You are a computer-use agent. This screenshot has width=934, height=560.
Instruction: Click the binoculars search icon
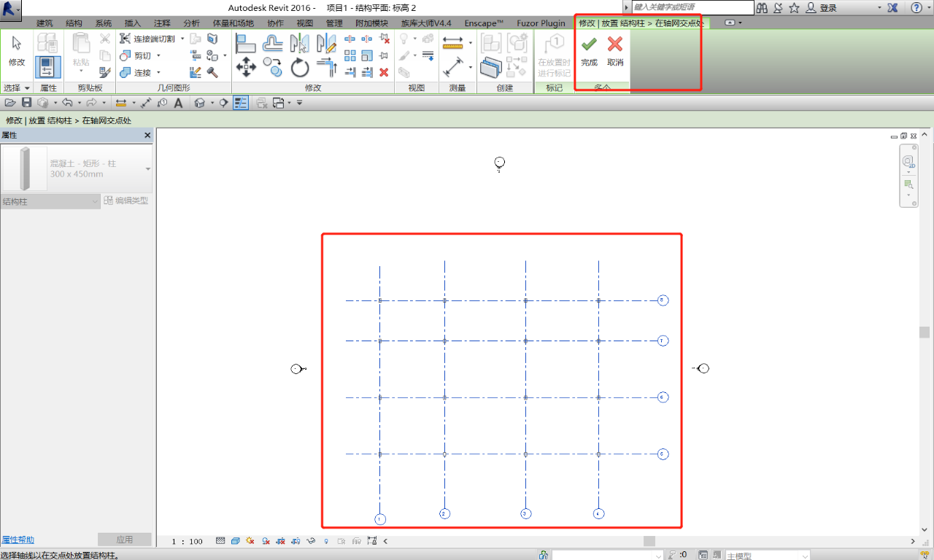pos(763,8)
